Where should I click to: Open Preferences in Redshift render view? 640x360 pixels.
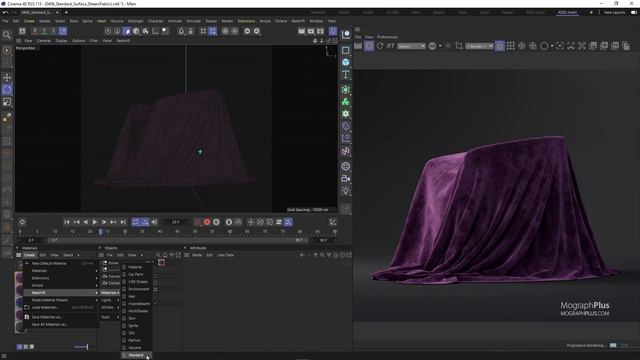(387, 37)
